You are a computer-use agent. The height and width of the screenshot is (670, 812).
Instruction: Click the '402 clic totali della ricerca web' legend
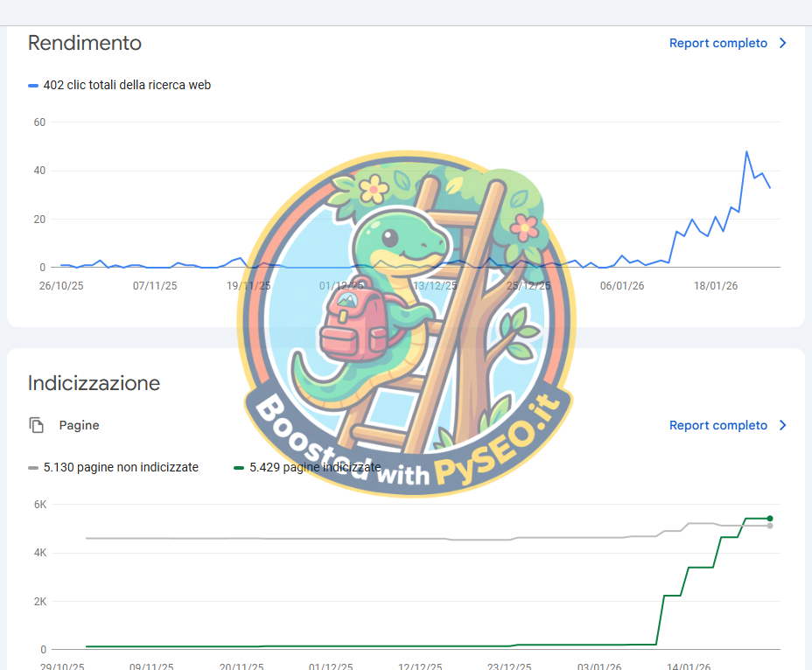(x=127, y=85)
